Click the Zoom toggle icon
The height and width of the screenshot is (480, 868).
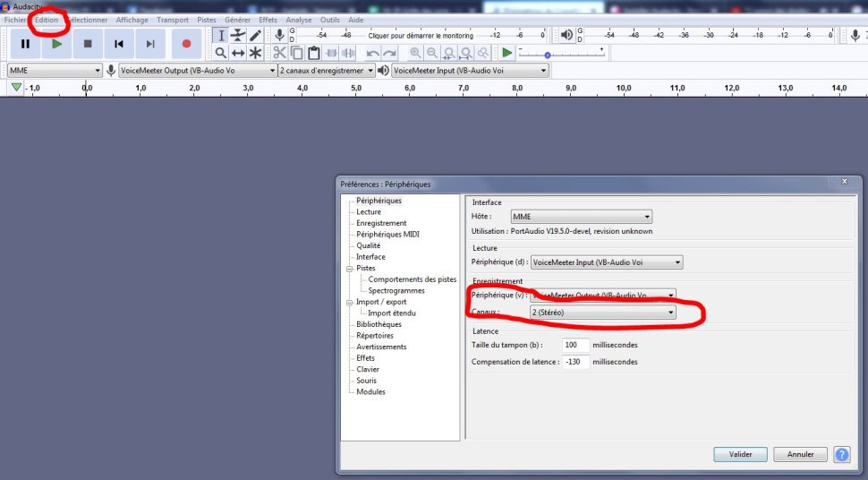point(483,53)
